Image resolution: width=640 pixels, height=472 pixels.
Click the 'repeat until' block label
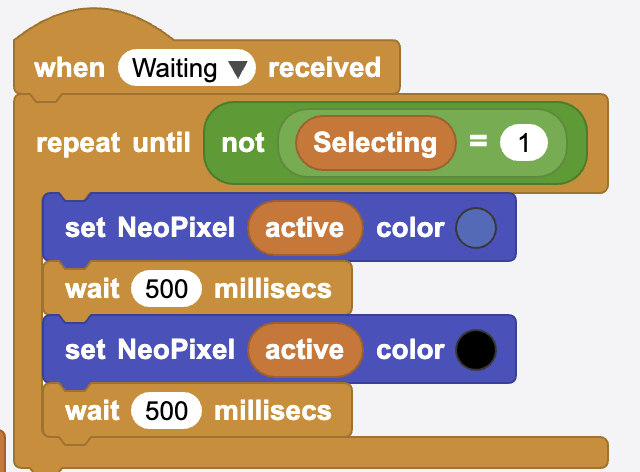(113, 143)
